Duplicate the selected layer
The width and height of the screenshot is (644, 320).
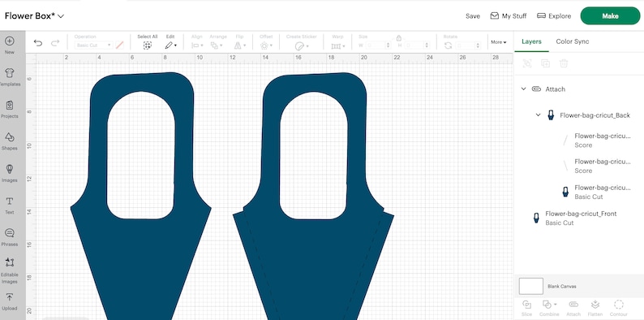coord(545,63)
